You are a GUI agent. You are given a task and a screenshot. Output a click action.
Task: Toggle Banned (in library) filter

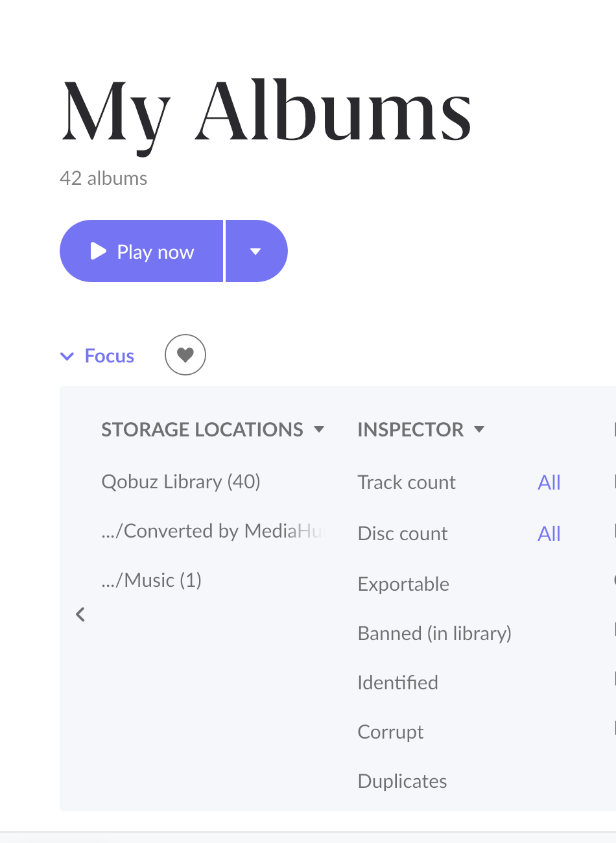point(434,633)
